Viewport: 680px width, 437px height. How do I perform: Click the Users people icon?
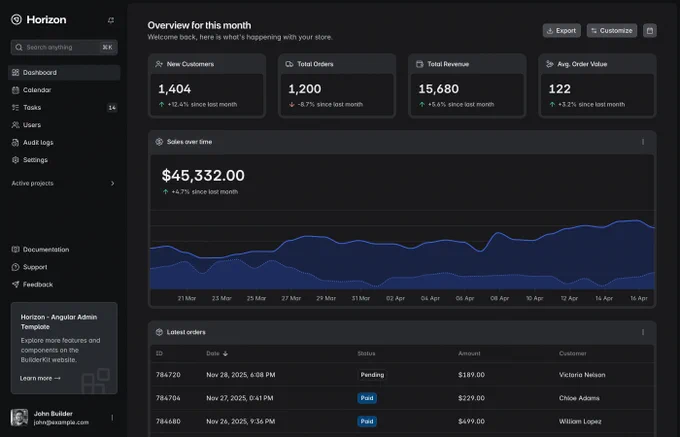(x=16, y=125)
